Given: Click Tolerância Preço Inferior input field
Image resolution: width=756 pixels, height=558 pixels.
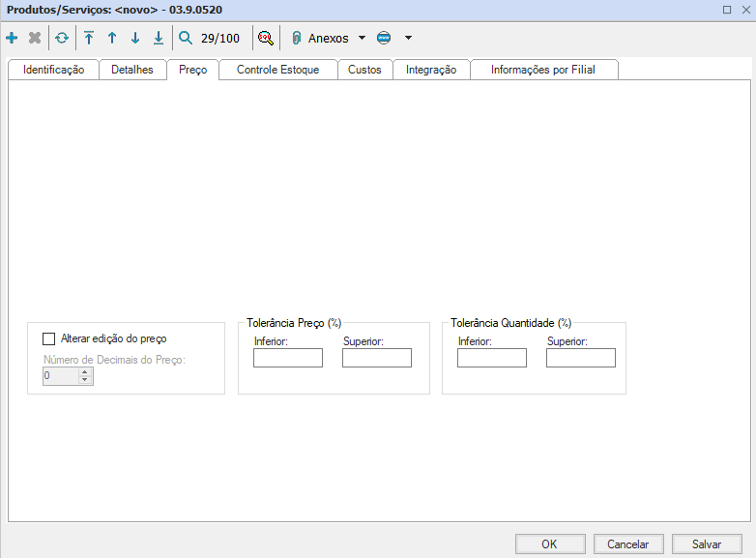Looking at the screenshot, I should (x=288, y=358).
